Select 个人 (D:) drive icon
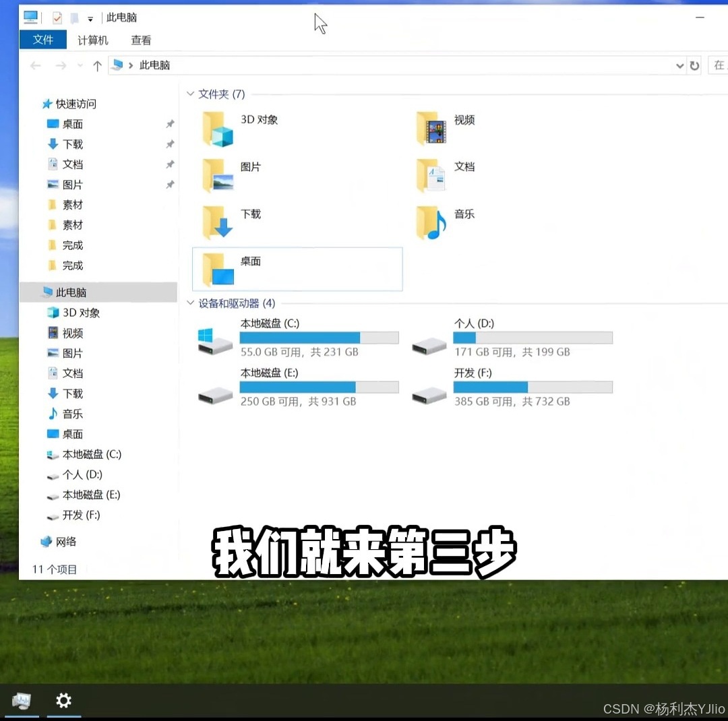 click(429, 346)
